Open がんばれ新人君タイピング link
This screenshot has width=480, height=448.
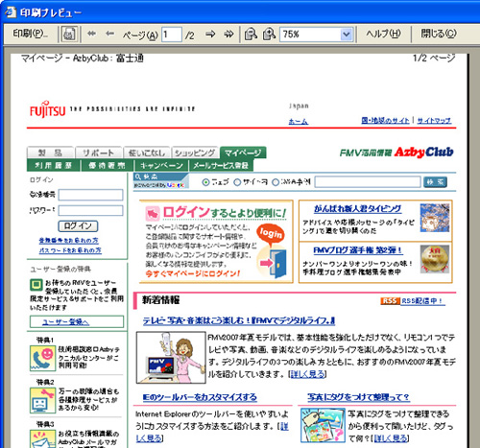pyautogui.click(x=357, y=209)
